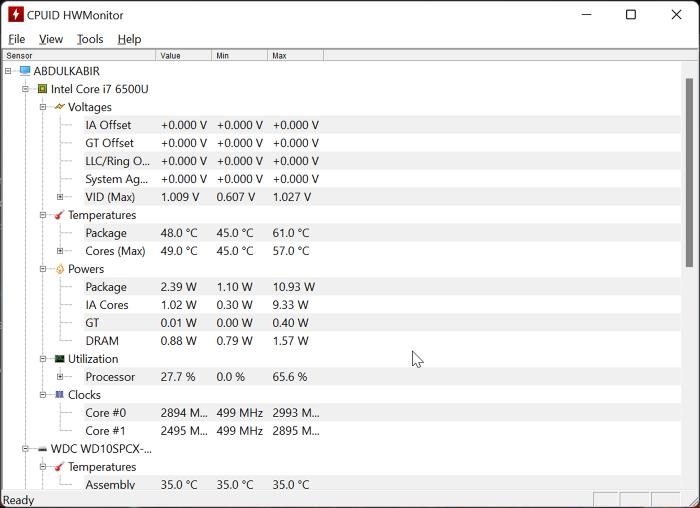The image size is (700, 508).
Task: Close the HWMonitor window
Action: [676, 14]
